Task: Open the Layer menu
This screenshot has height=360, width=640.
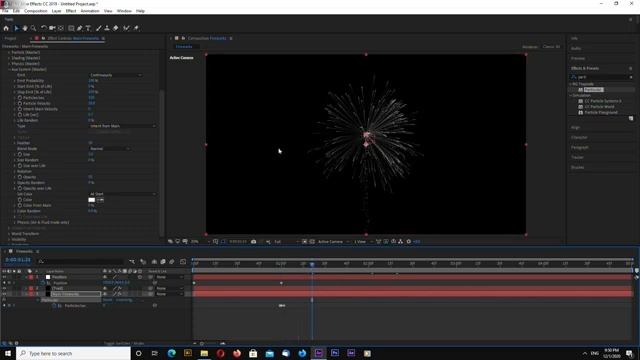Action: click(x=57, y=11)
